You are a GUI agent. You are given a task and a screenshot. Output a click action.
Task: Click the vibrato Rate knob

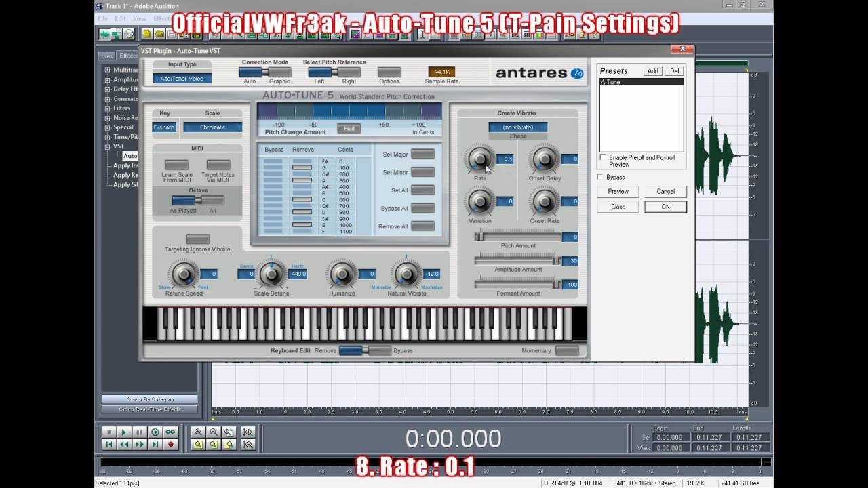click(480, 159)
